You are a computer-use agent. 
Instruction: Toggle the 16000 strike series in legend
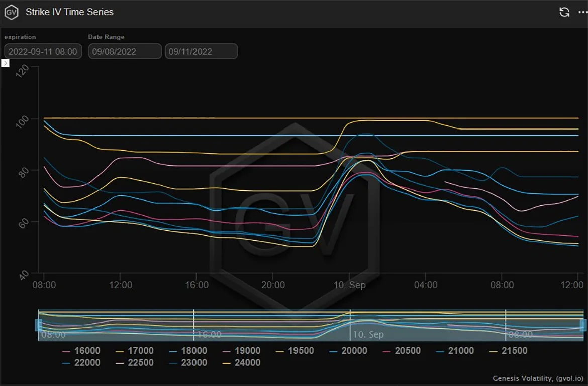point(81,351)
